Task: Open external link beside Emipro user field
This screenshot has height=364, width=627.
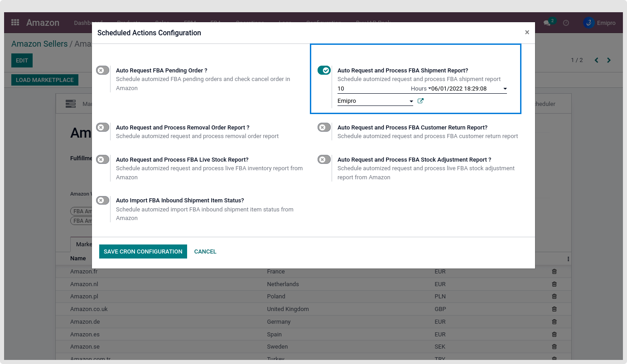Action: pos(420,101)
